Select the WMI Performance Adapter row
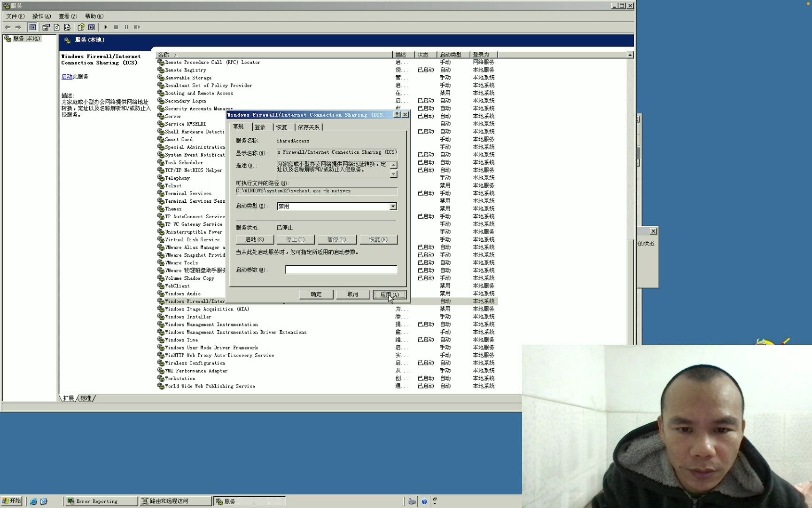812x508 pixels. [327, 371]
